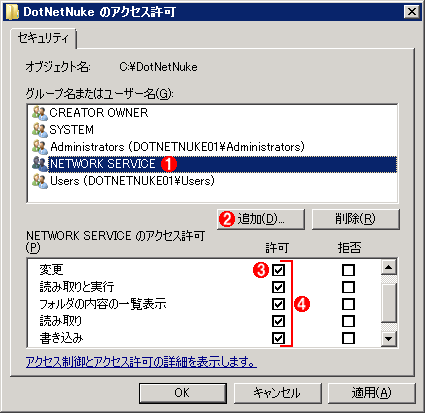
Task: Click the permissions list scroll down arrow
Action: click(389, 339)
